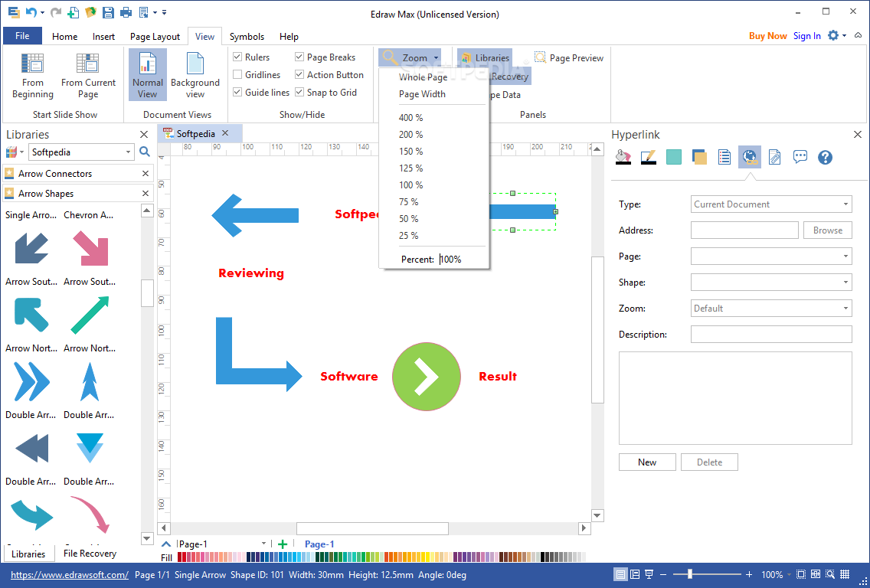The height and width of the screenshot is (588, 870).
Task: Select Whole Page in Zoom menu
Action: (x=423, y=77)
